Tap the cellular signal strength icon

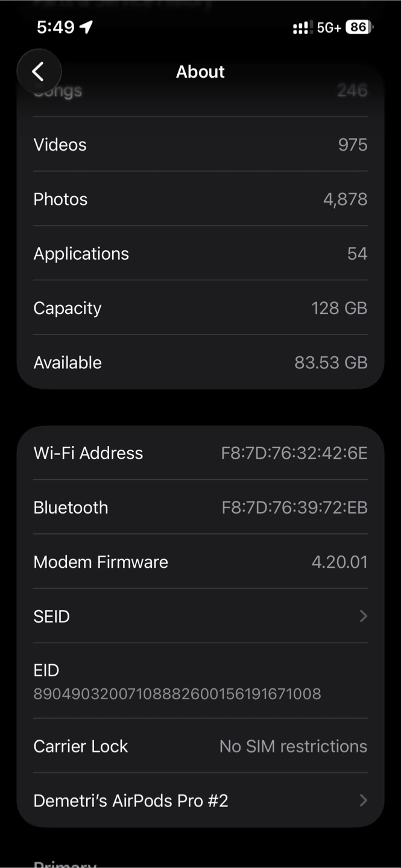(300, 28)
